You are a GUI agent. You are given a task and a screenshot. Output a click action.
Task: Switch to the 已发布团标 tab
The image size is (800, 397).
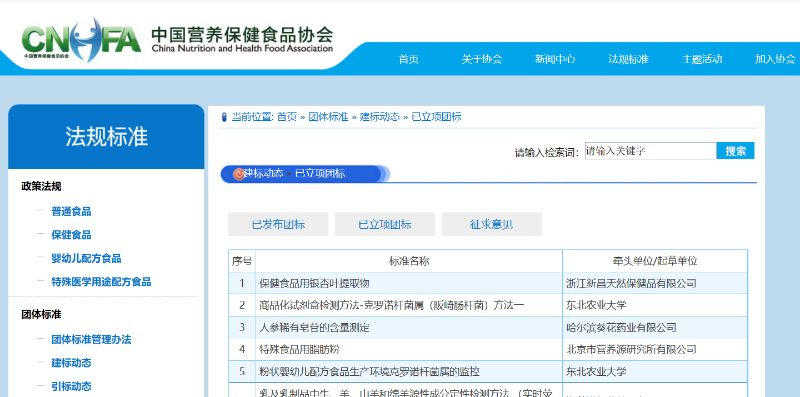click(278, 225)
